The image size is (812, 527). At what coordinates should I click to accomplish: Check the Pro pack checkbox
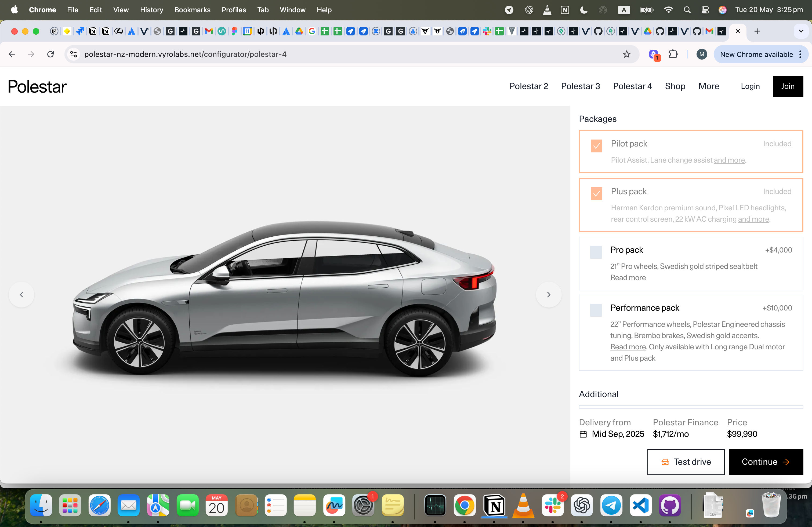(x=596, y=252)
